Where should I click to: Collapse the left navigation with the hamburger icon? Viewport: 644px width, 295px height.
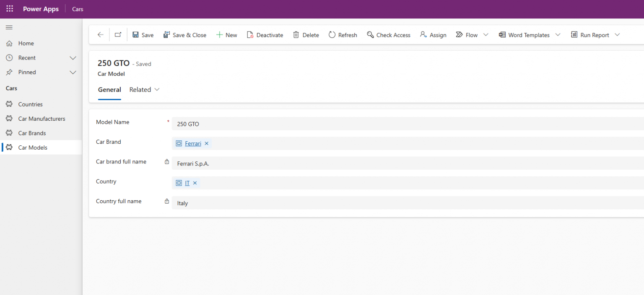(x=9, y=27)
